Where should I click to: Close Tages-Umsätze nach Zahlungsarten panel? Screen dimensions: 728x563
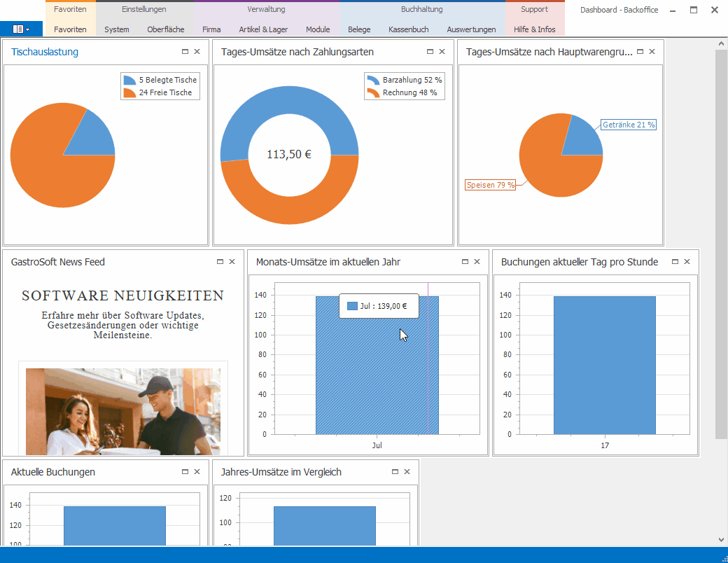click(442, 52)
